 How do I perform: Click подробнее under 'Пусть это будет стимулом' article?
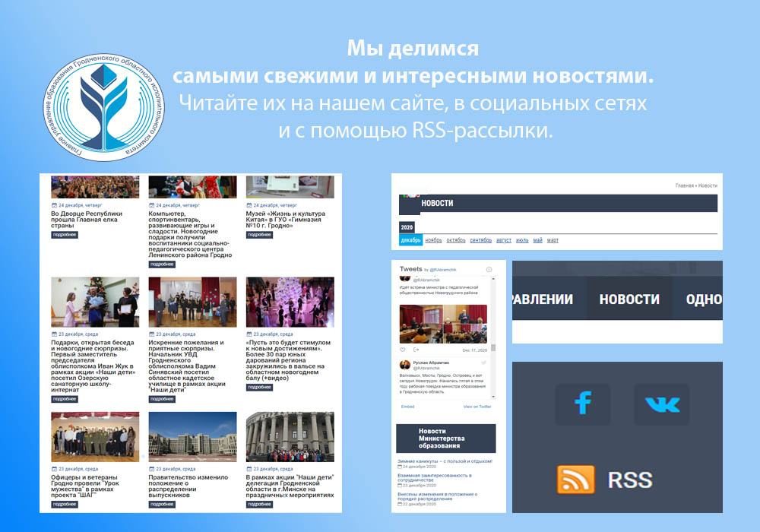pyautogui.click(x=259, y=388)
